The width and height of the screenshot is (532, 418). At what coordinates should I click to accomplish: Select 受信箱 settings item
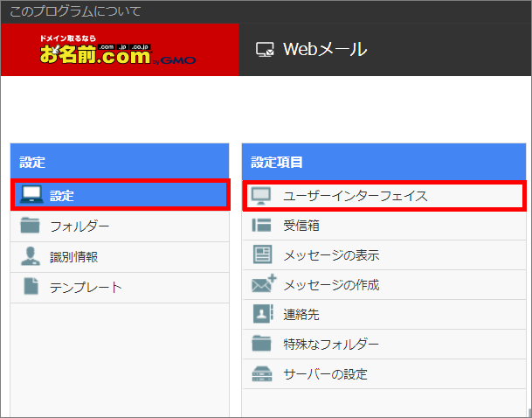click(x=384, y=226)
